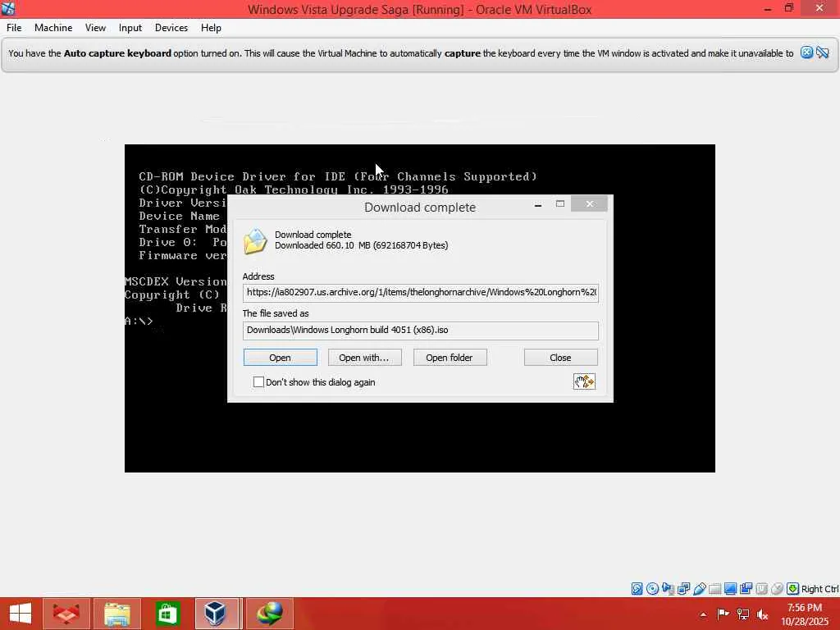
Task: Open the Help menu
Action: point(211,28)
